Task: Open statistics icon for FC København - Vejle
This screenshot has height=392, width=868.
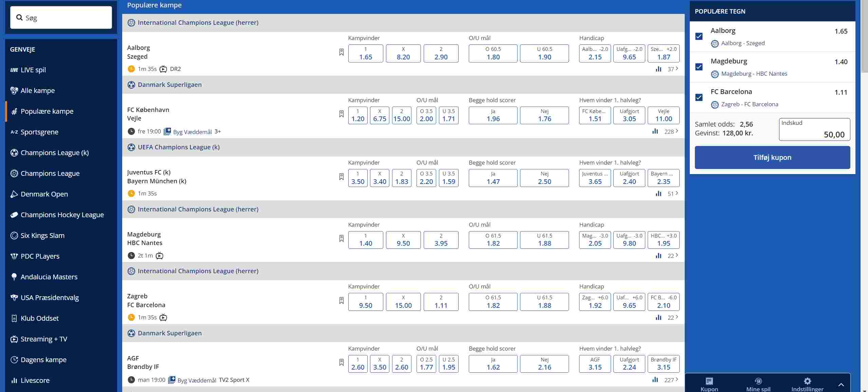Action: (655, 131)
